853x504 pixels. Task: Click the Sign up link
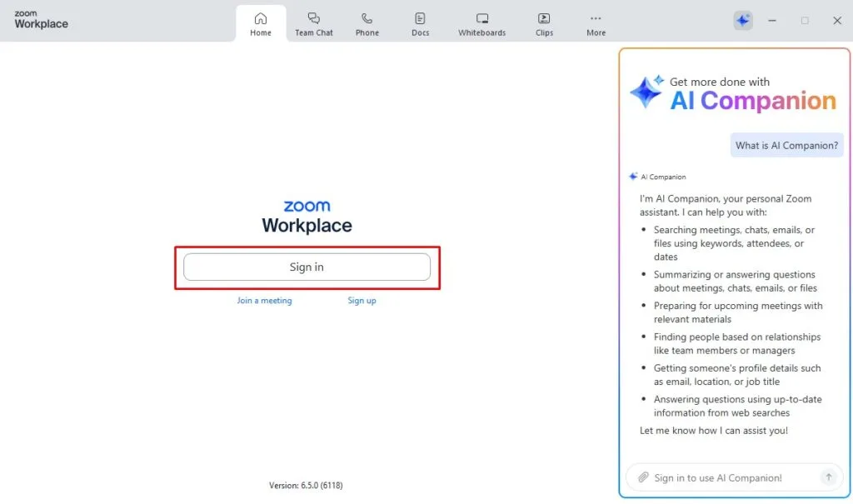(362, 300)
